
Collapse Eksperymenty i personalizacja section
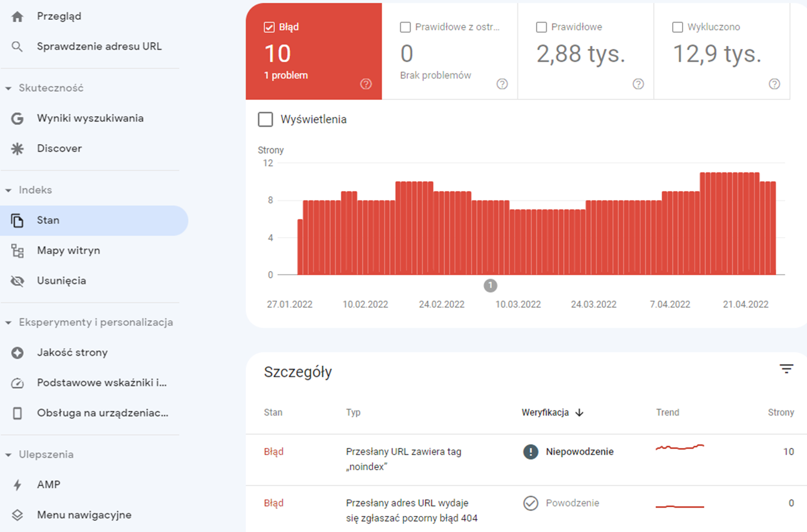pyautogui.click(x=8, y=323)
